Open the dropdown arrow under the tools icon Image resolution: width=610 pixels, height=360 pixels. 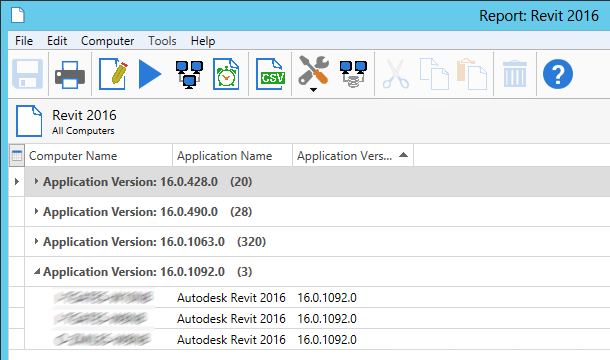[x=313, y=90]
